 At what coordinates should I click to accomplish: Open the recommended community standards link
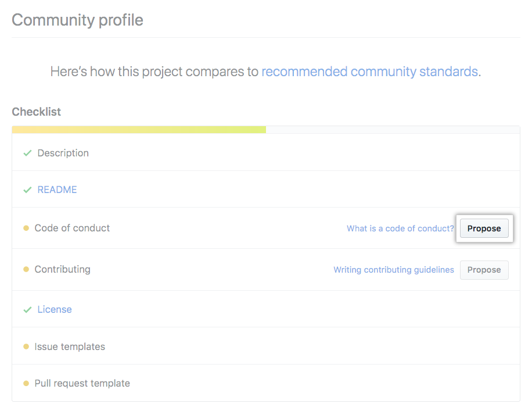click(369, 72)
